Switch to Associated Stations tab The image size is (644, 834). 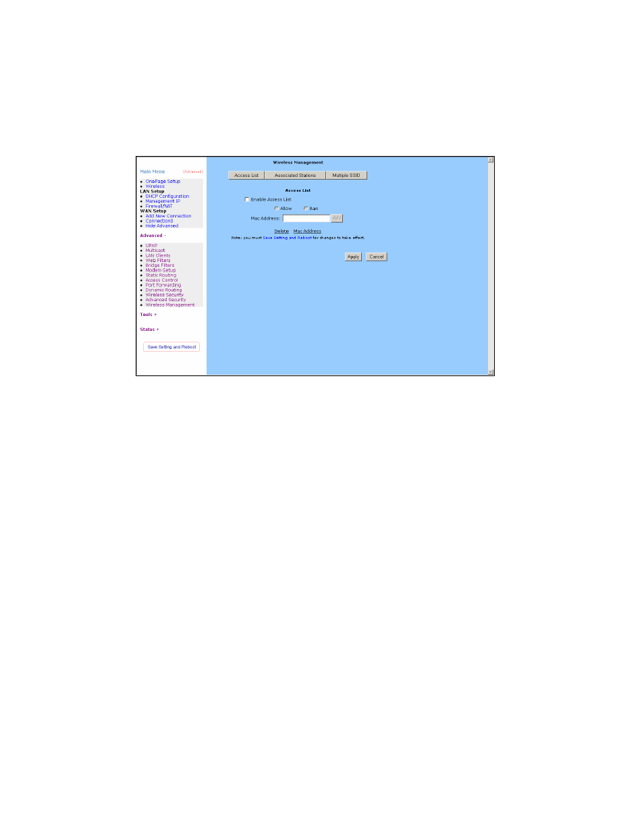pos(295,175)
